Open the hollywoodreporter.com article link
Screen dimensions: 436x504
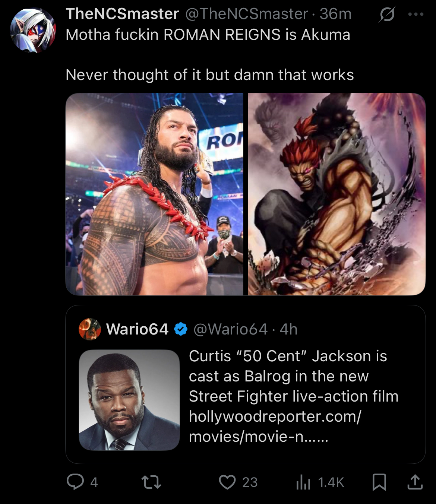coord(275,427)
